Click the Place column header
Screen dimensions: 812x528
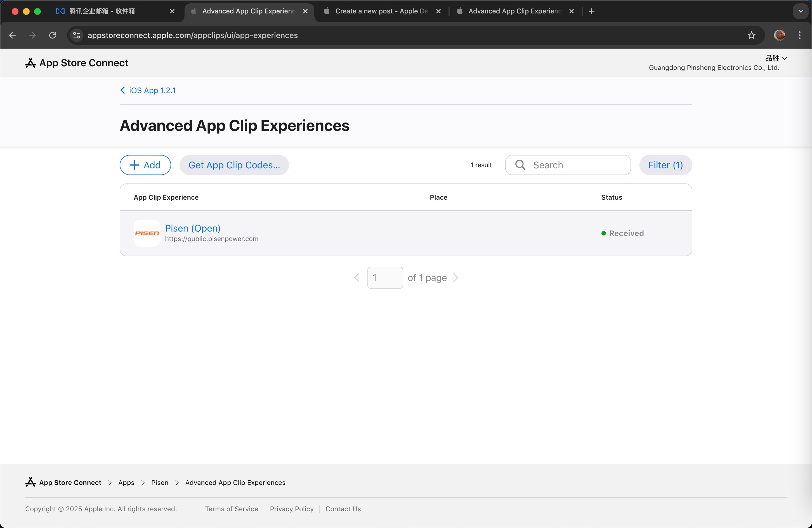(x=438, y=197)
